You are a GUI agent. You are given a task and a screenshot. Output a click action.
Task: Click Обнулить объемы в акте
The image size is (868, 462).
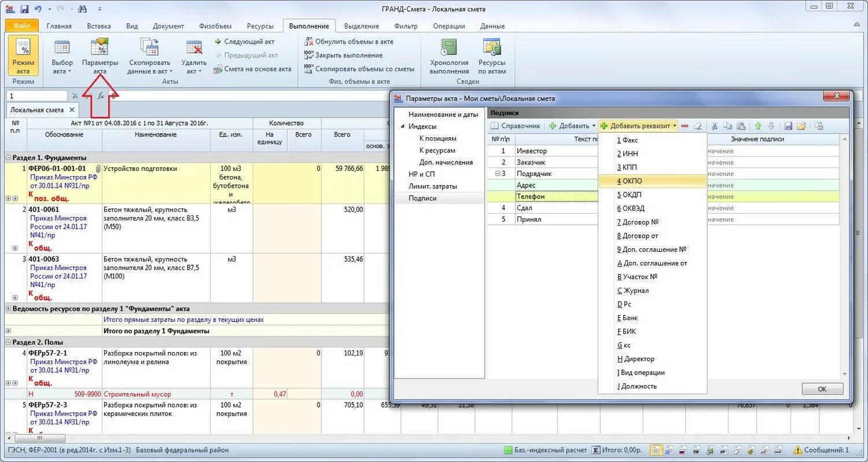(349, 42)
